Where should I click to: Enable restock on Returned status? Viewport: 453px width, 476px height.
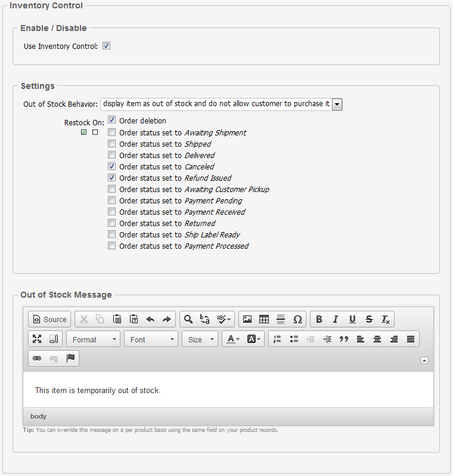[112, 223]
